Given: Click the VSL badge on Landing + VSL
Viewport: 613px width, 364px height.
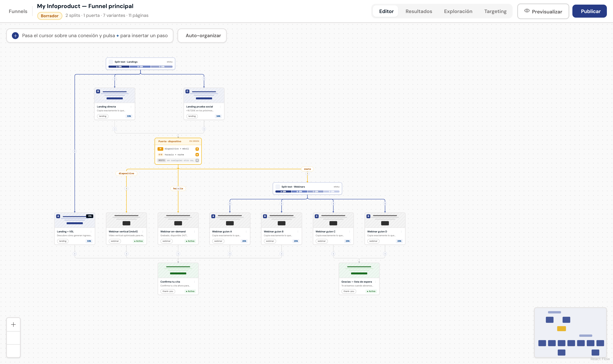Looking at the screenshot, I should pyautogui.click(x=90, y=216).
